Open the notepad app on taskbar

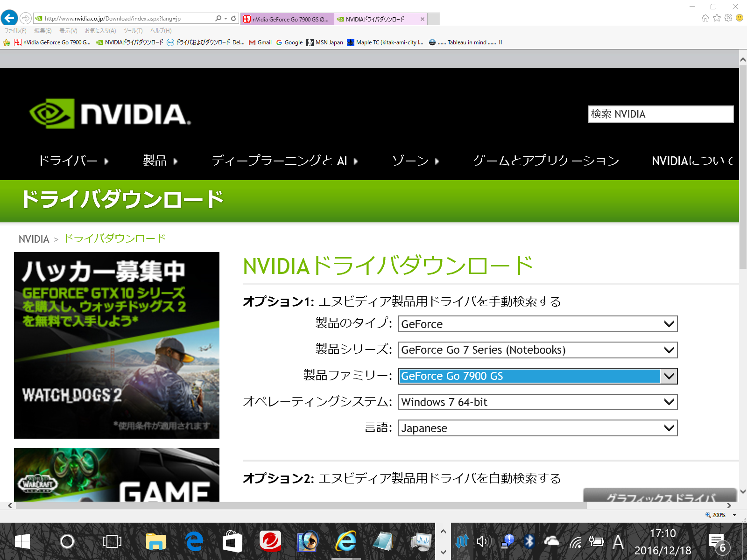point(384,541)
